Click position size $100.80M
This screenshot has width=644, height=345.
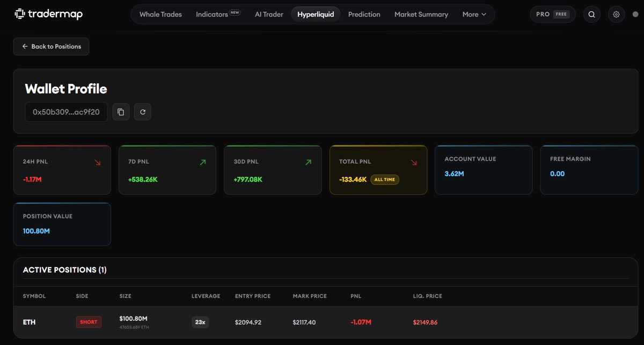pos(133,319)
